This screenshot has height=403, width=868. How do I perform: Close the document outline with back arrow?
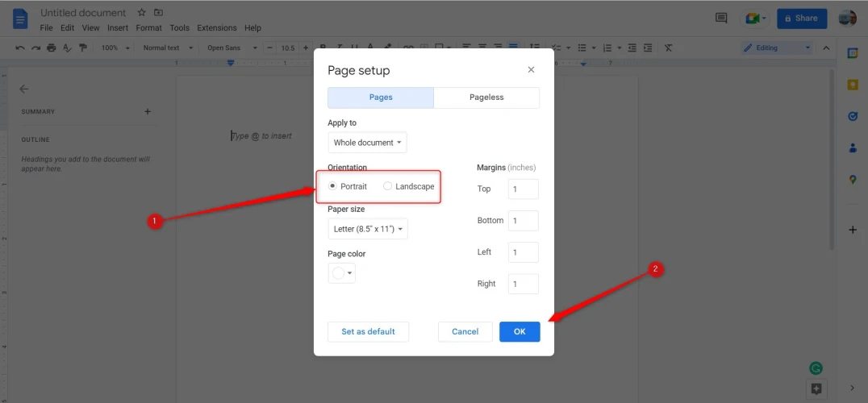point(24,89)
